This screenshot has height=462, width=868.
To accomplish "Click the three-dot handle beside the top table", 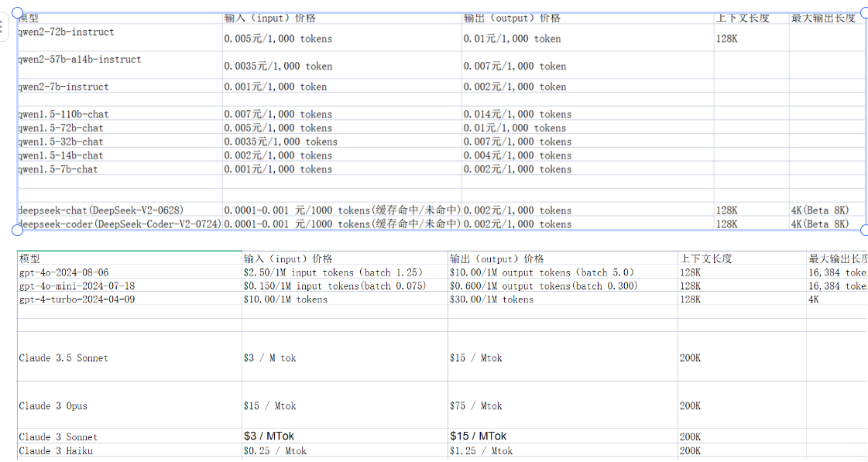I will pos(2,26).
